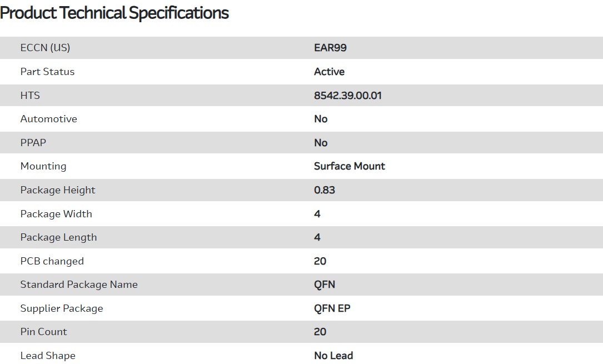Select the Pin Count label
603x364 pixels.
point(43,332)
